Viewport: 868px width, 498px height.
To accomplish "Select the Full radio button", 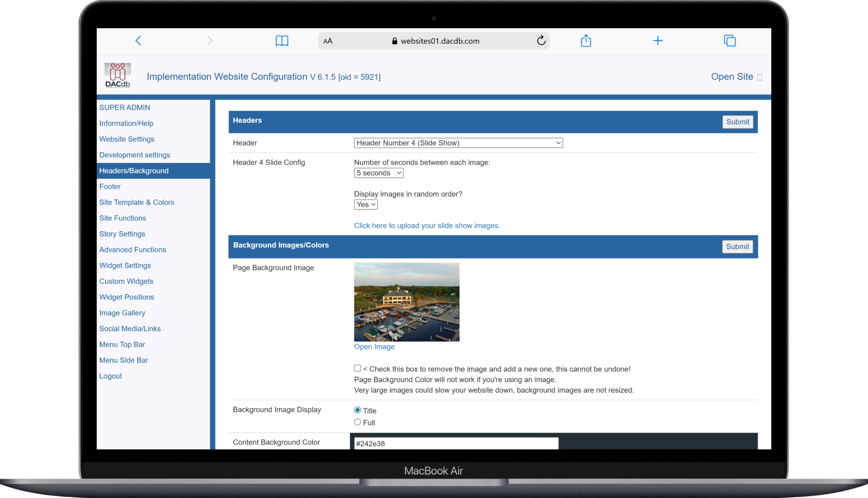I will click(x=357, y=422).
